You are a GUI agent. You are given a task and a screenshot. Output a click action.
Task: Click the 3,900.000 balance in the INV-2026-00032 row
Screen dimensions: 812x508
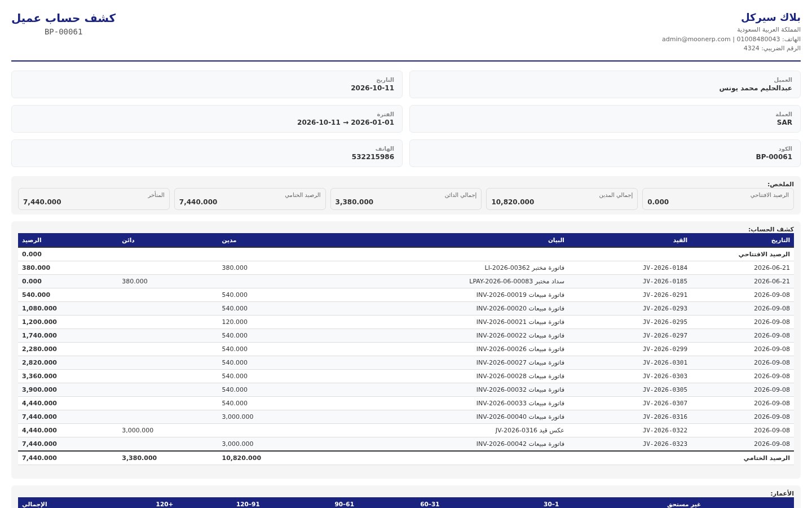click(39, 390)
